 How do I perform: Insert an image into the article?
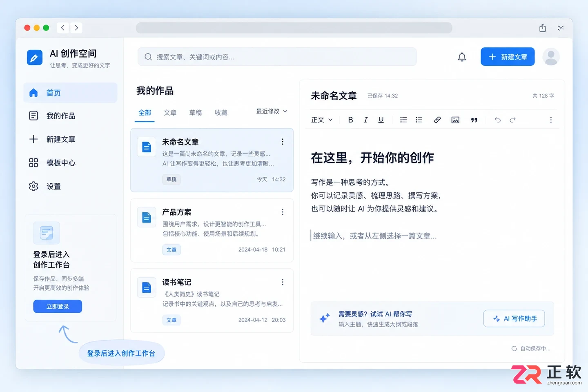[x=455, y=120]
